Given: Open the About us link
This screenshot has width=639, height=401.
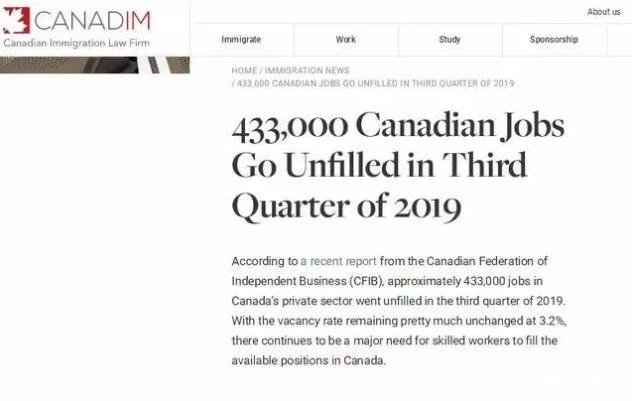Looking at the screenshot, I should pos(604,12).
